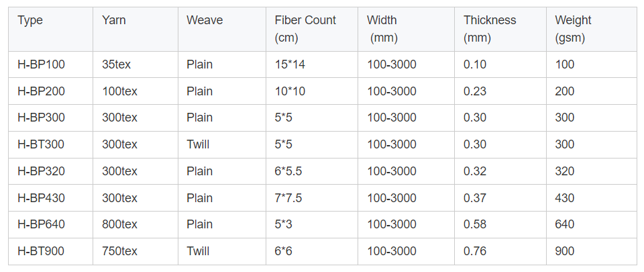Screen dimensions: 644x272
Task: Click the H-BT300 type cell
Action: tap(41, 144)
